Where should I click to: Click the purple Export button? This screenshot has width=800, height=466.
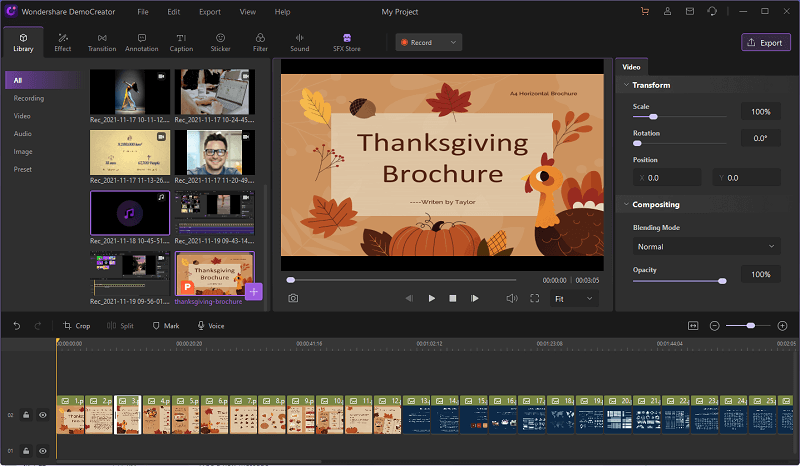(x=766, y=43)
